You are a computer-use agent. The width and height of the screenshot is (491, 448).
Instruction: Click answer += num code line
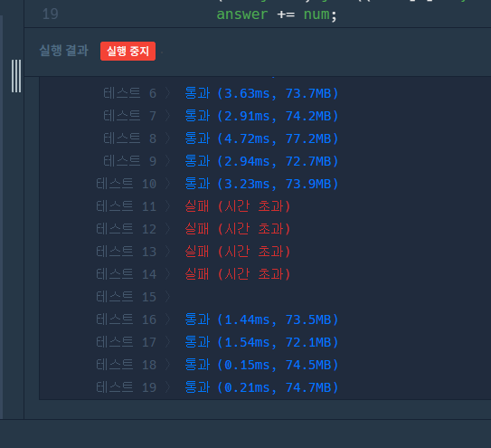pos(277,14)
